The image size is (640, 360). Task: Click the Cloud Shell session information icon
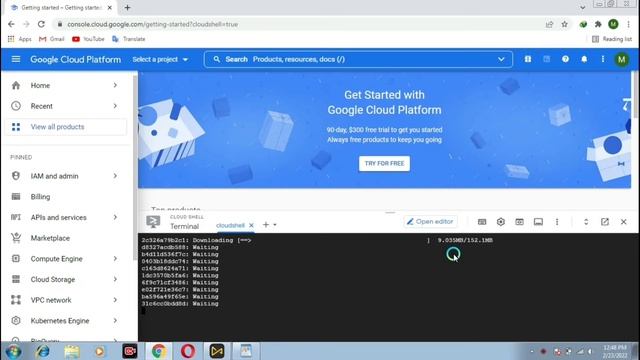click(538, 222)
